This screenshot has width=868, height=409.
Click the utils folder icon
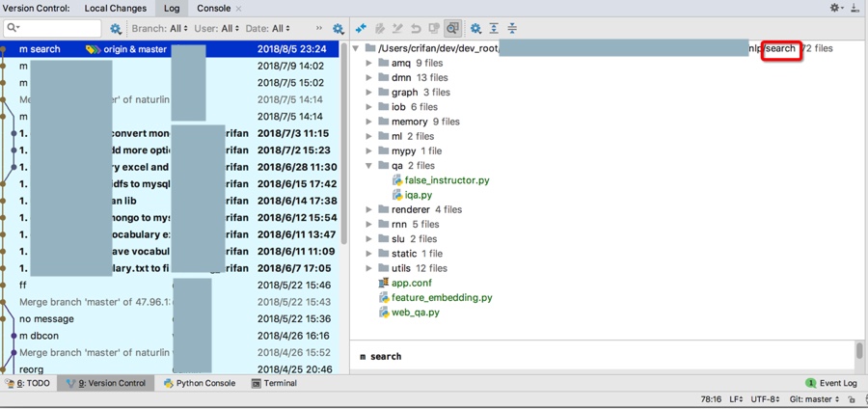pos(383,268)
